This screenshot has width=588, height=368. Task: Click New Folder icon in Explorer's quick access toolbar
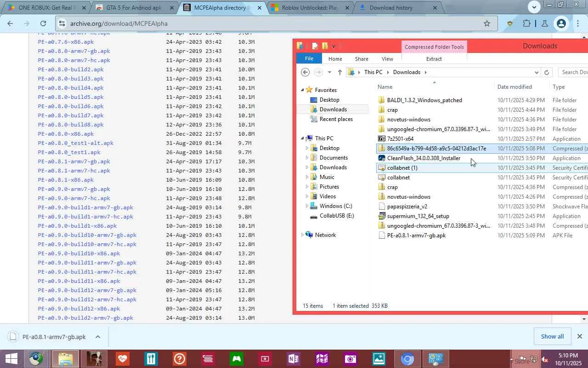[325, 46]
